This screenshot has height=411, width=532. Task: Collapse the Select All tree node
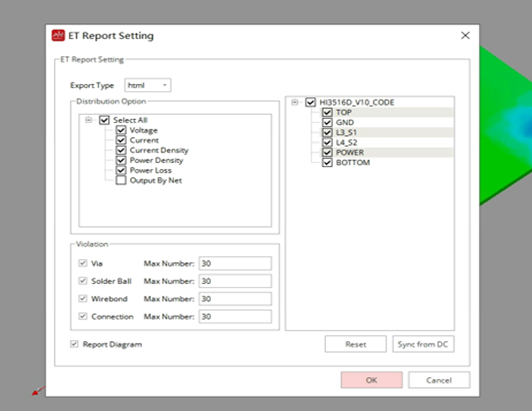[x=88, y=120]
